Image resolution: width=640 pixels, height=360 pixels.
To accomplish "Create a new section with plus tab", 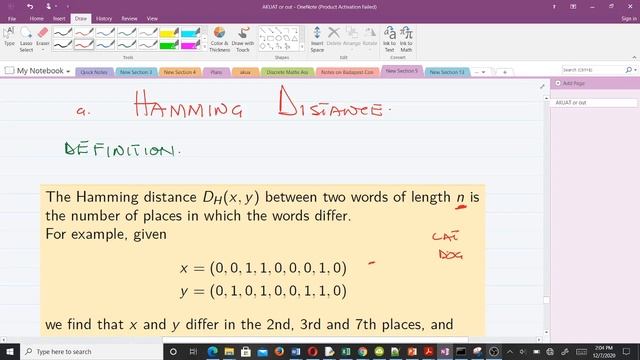I will point(504,72).
